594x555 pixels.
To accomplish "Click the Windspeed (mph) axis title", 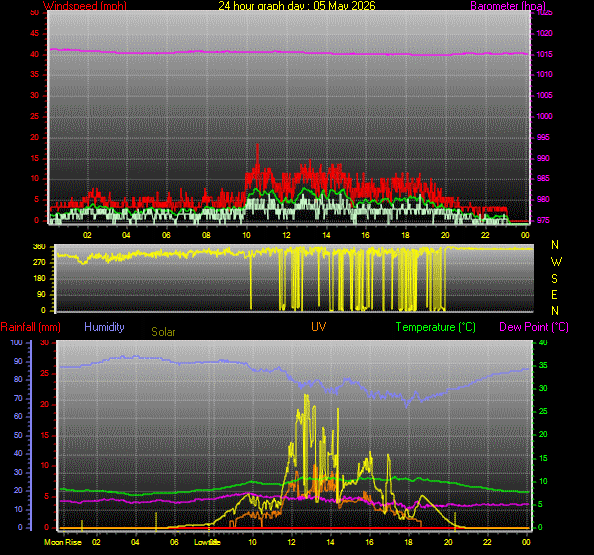I will coord(85,6).
